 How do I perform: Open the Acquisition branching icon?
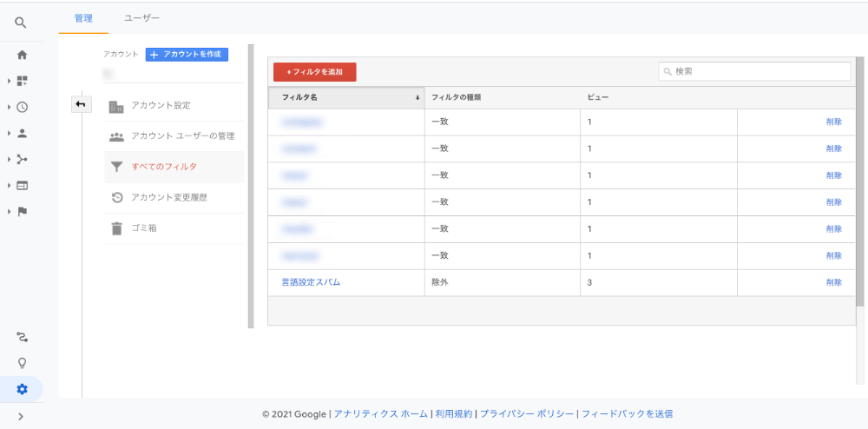[x=23, y=160]
